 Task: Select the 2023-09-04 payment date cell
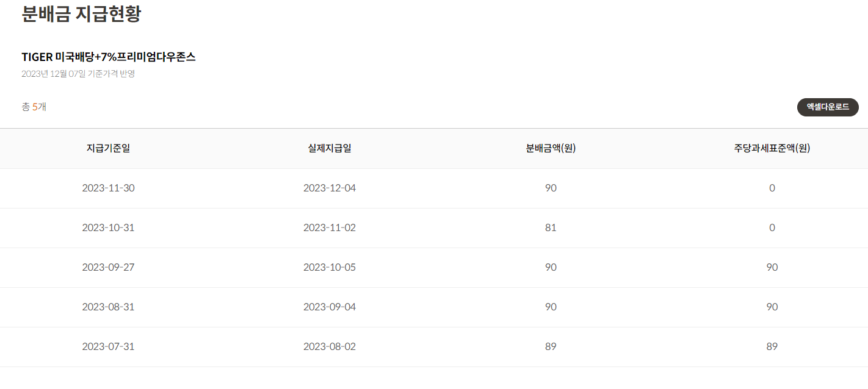pyautogui.click(x=330, y=307)
